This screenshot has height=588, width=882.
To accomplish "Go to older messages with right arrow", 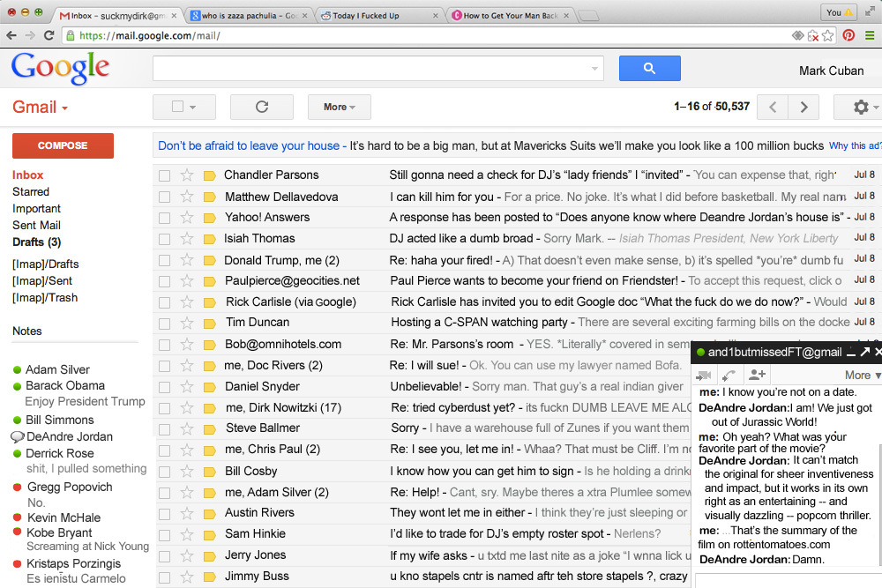I will point(804,107).
